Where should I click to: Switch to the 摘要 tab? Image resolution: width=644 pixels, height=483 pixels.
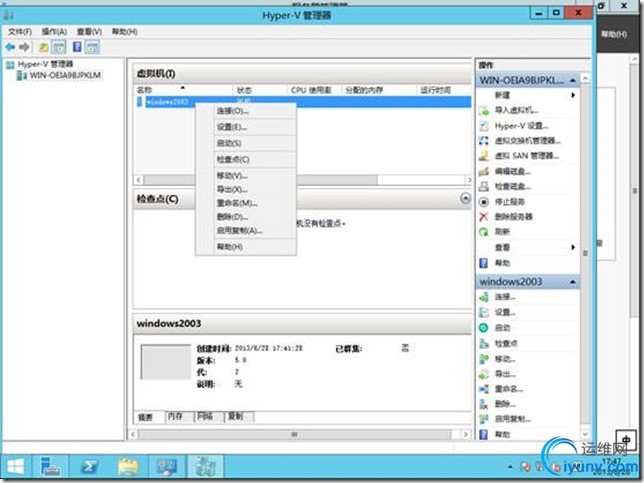[148, 417]
